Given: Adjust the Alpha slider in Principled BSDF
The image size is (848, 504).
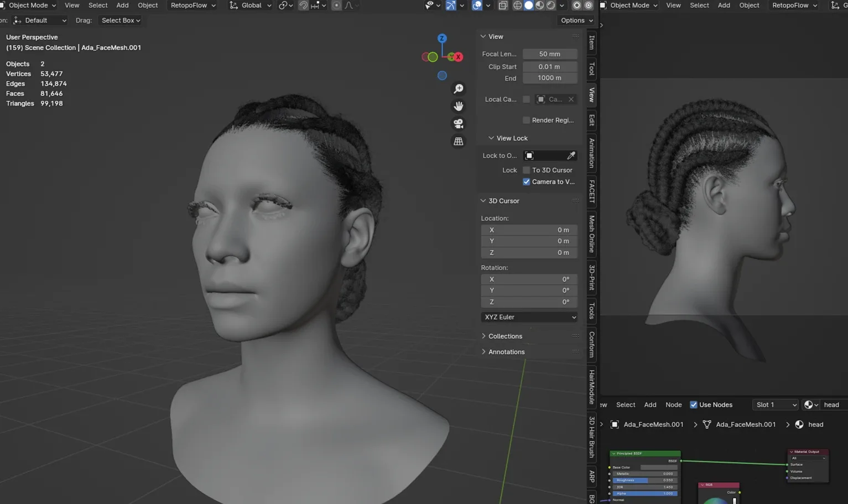Looking at the screenshot, I should tap(644, 493).
